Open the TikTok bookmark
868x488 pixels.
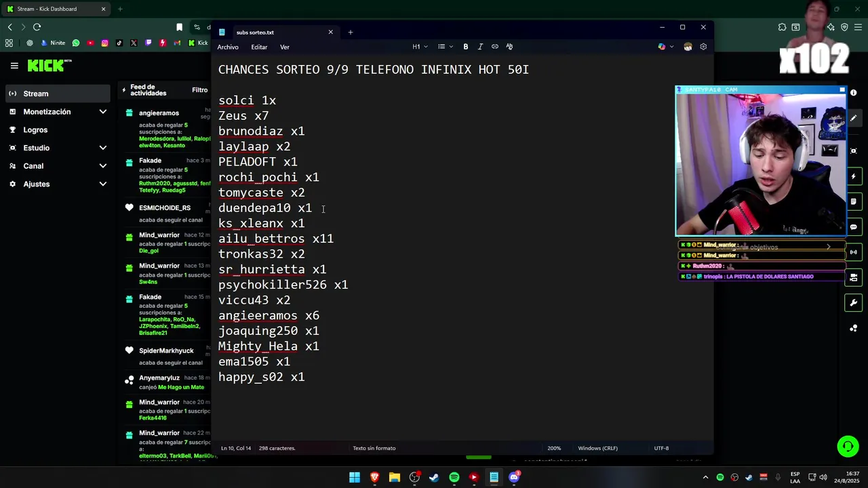click(x=119, y=43)
